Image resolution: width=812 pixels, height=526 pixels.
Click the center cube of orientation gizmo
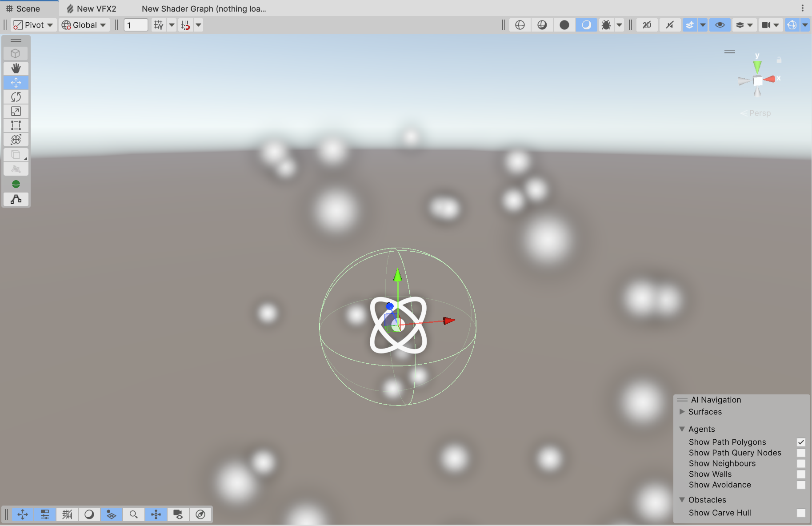click(x=758, y=81)
